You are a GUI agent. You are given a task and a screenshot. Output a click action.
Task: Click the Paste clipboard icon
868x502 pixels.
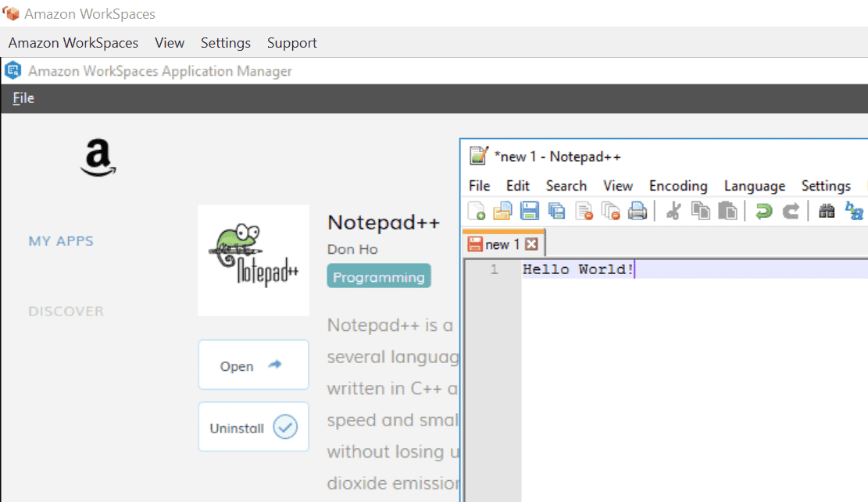(x=727, y=211)
